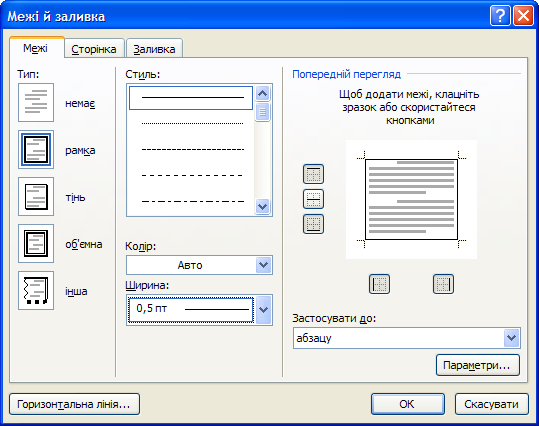This screenshot has height=426, width=539.
Task: Click the 'Параметри...' button
Action: tap(478, 365)
